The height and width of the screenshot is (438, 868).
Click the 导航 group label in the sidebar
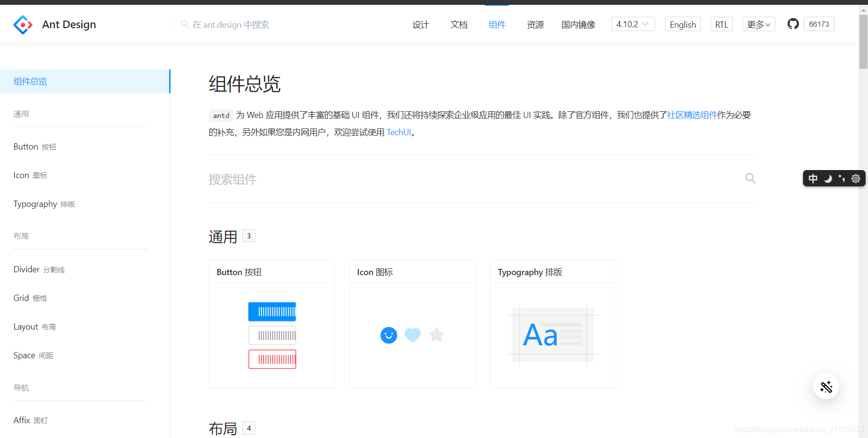click(21, 387)
